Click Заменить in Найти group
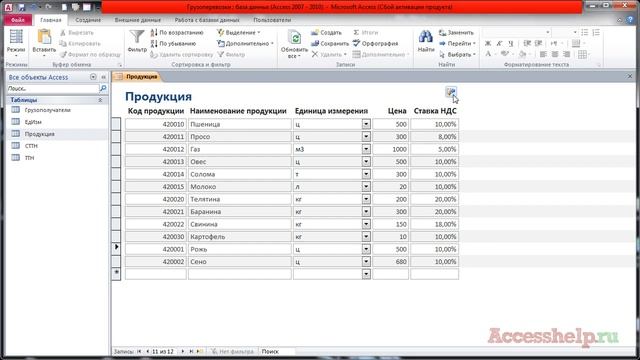640x360 pixels. 456,32
